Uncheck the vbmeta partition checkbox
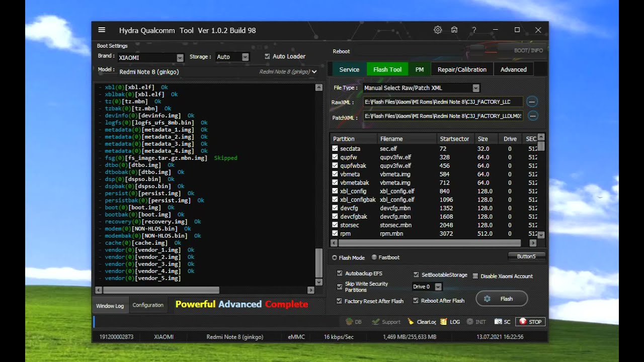 [335, 174]
